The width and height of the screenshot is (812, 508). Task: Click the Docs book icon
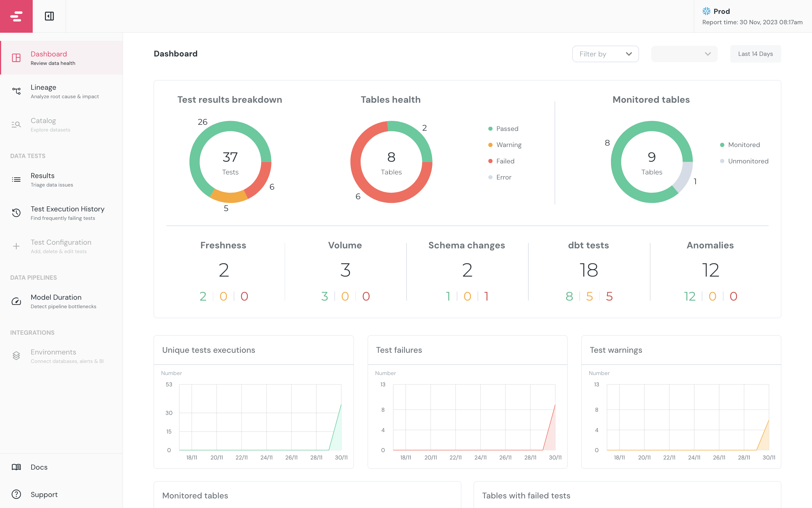[16, 467]
